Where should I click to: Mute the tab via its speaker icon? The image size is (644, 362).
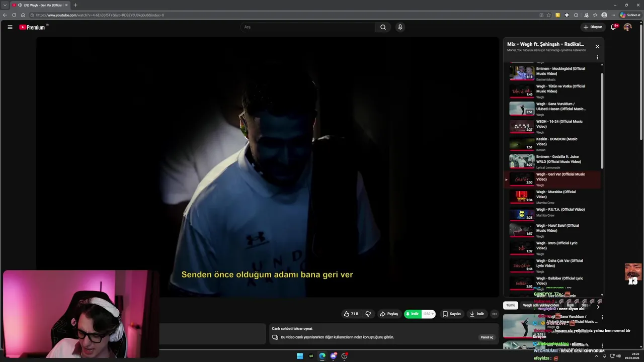[20, 5]
